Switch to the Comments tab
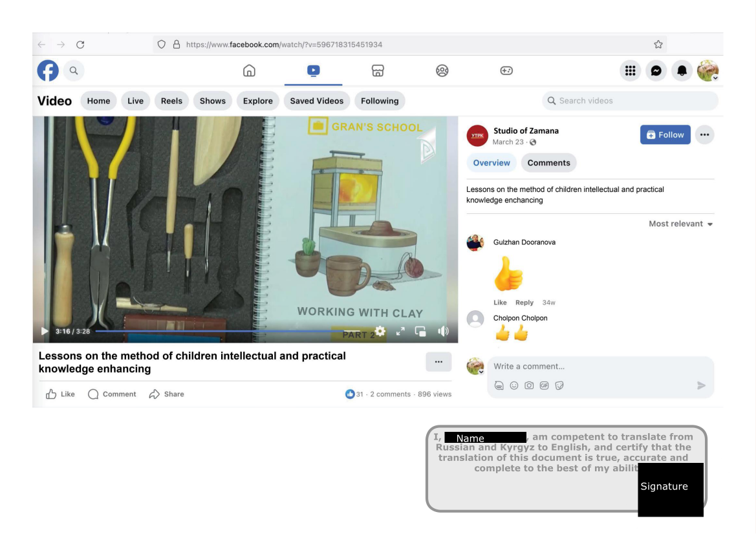756x534 pixels. pos(548,163)
